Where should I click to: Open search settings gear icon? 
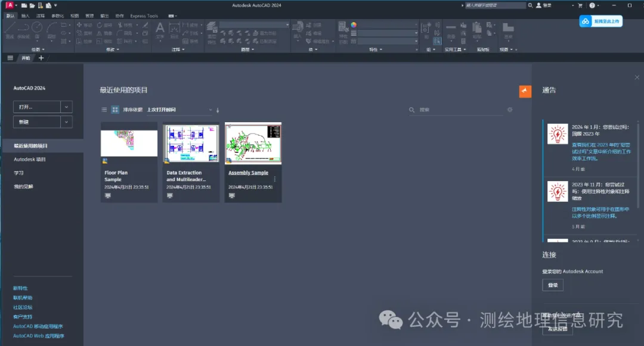[510, 110]
